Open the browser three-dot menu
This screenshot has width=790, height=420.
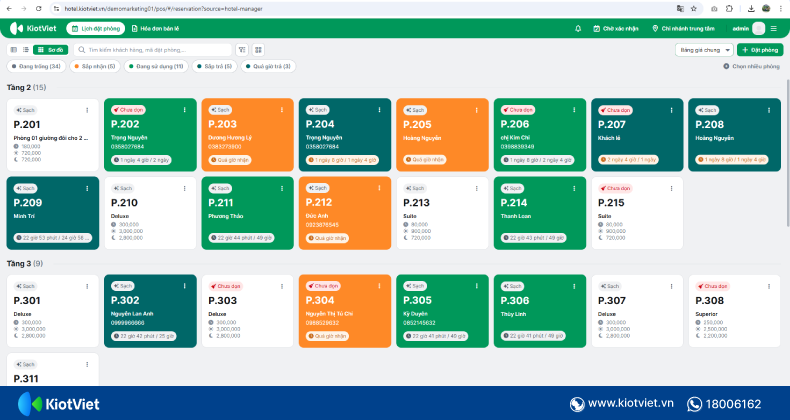[x=780, y=9]
